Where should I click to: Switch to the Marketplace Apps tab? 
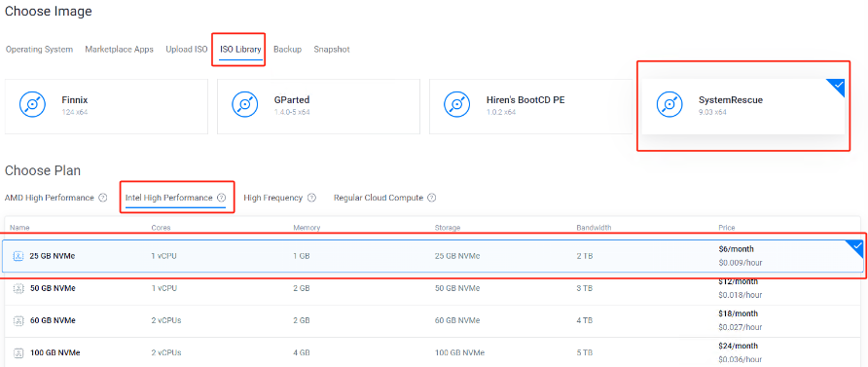pos(119,50)
